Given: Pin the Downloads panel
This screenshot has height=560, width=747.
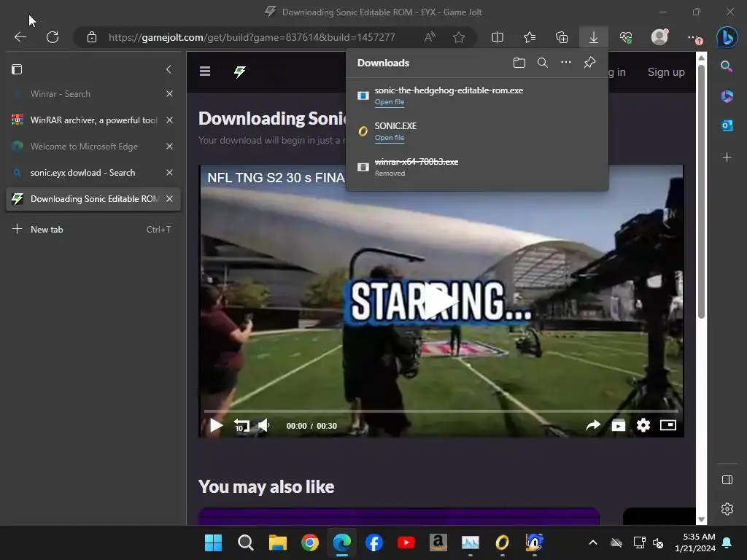Looking at the screenshot, I should tap(589, 63).
